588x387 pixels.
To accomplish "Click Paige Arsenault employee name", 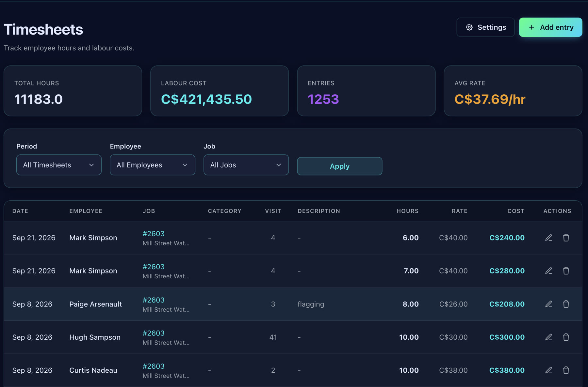I will (x=95, y=304).
